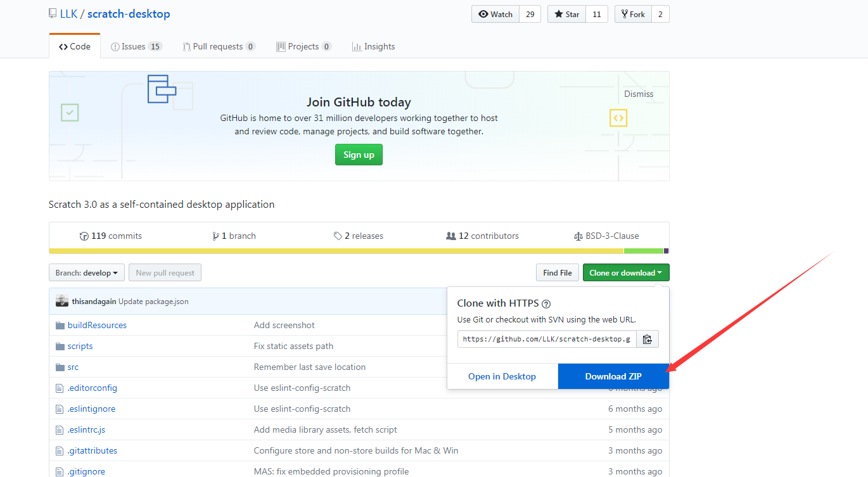This screenshot has height=477, width=868.
Task: Open the Insights tab
Action: point(374,46)
